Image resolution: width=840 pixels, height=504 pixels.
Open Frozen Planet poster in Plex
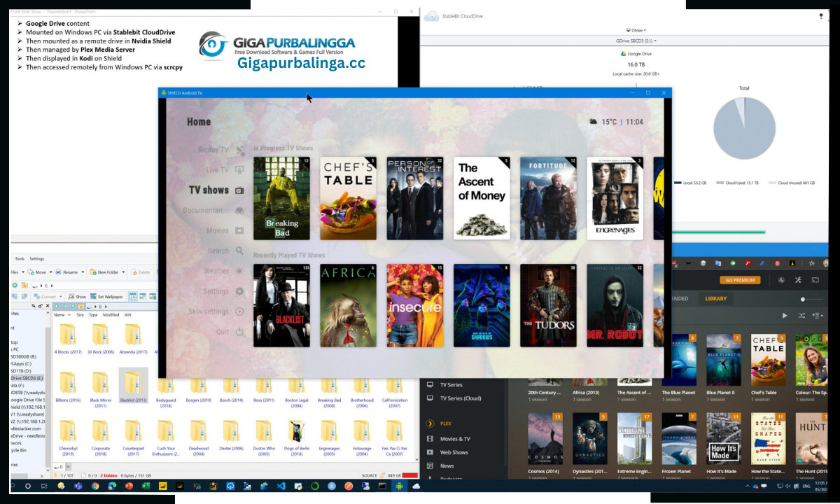tap(679, 439)
